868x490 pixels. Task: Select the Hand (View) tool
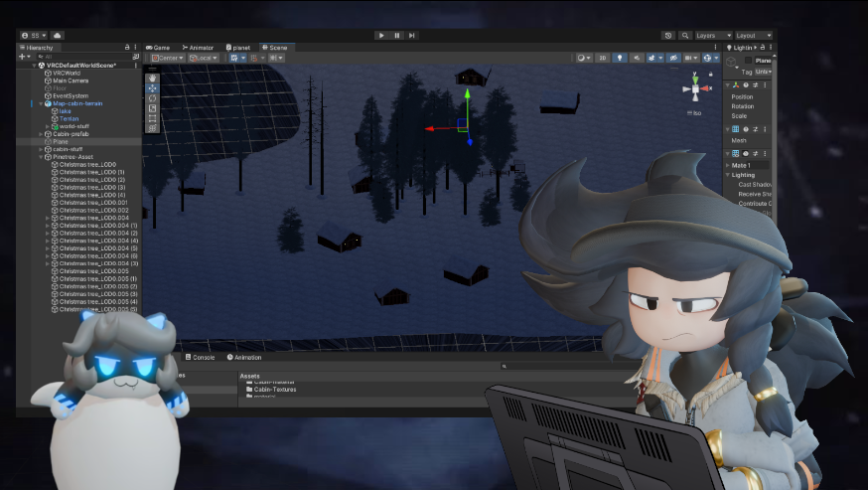click(152, 79)
